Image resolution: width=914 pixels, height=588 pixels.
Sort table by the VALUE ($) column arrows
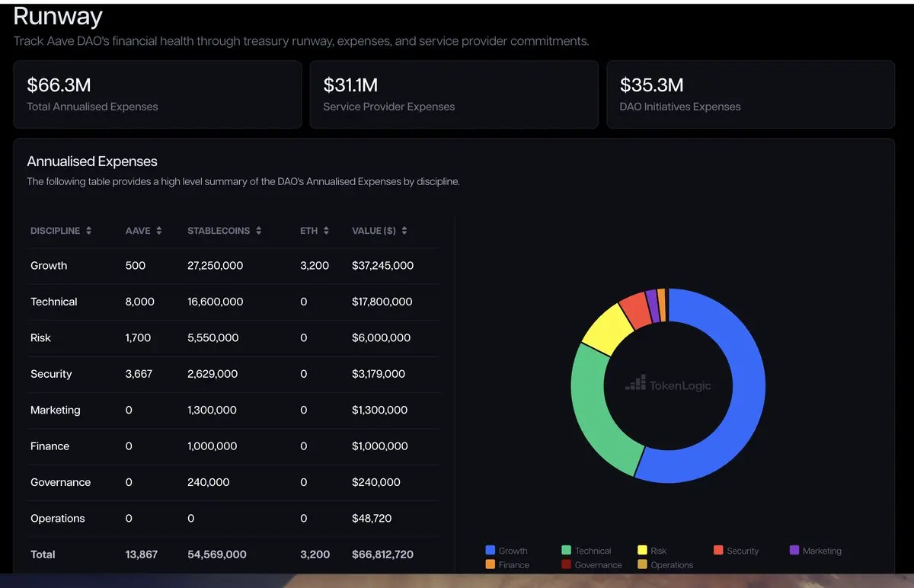point(404,231)
